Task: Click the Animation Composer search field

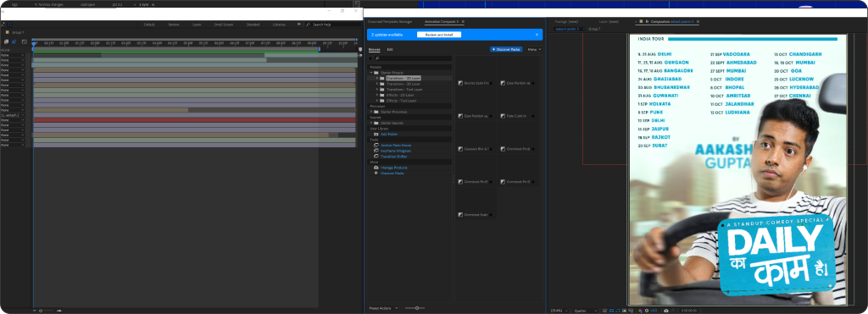Action: click(413, 58)
